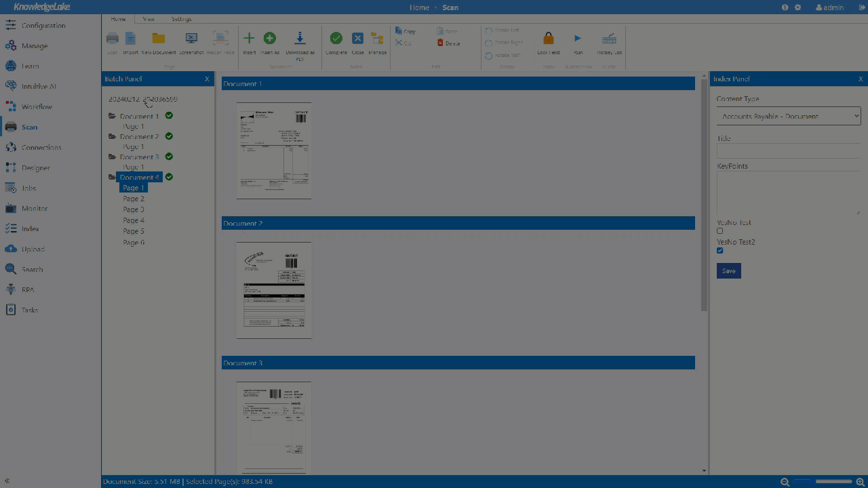
Task: Click the Import document icon
Action: pyautogui.click(x=130, y=39)
